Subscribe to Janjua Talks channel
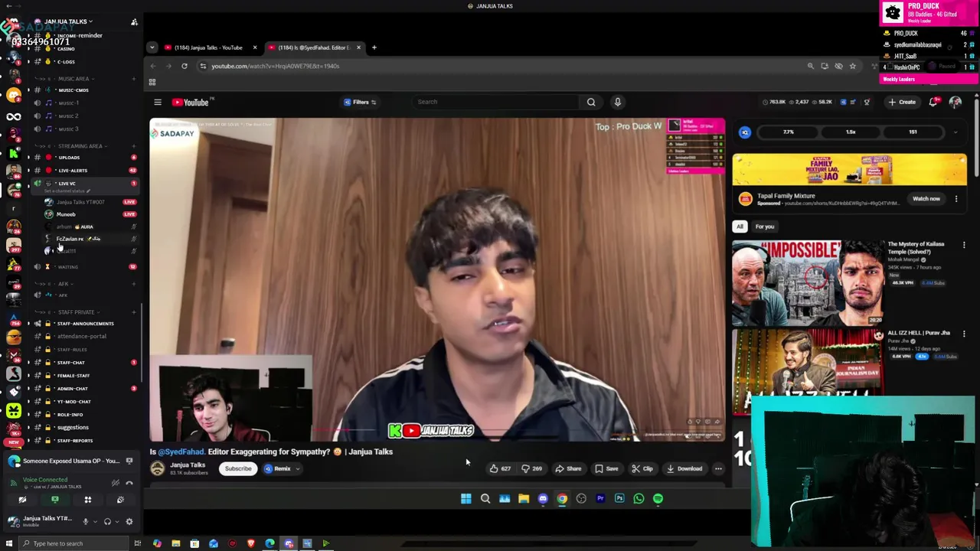Screen dimensions: 980x551 pos(238,468)
